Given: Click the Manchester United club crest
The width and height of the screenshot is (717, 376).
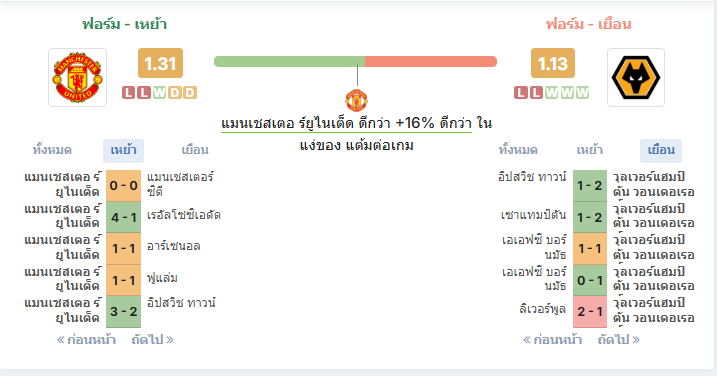Looking at the screenshot, I should click(77, 77).
